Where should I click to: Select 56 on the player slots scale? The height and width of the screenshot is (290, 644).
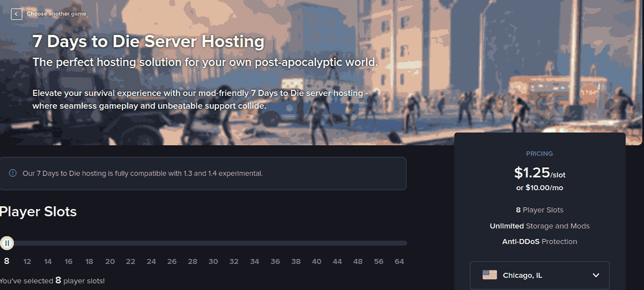(x=378, y=261)
